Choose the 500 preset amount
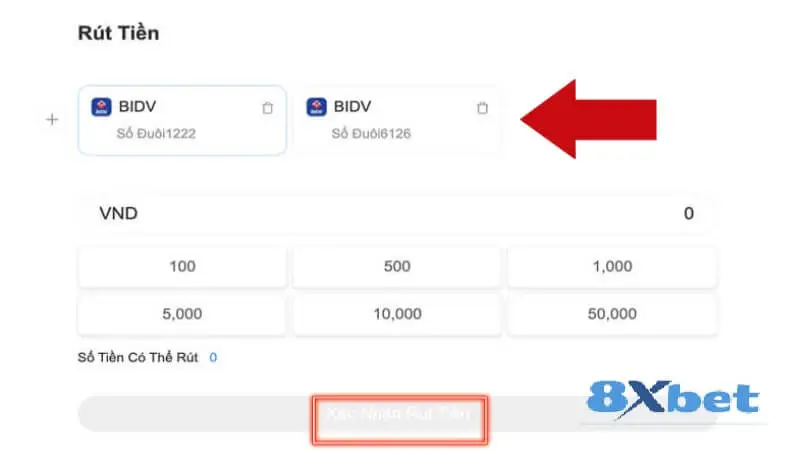This screenshot has width=800, height=450. (397, 266)
